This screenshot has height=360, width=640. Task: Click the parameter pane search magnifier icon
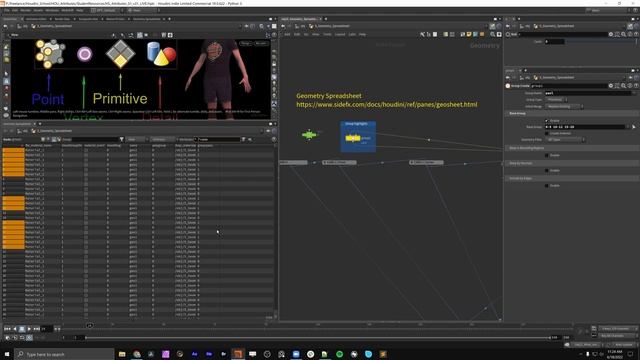coord(623,86)
